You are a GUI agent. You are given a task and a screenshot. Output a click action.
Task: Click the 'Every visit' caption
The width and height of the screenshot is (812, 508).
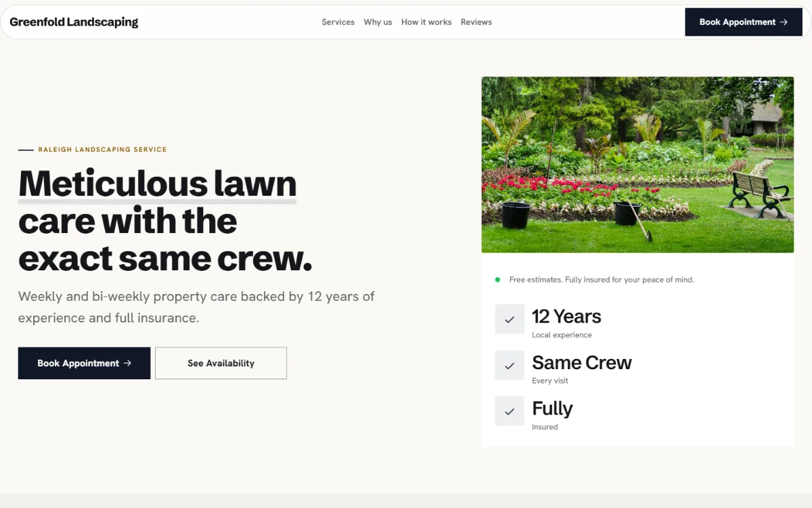point(550,381)
